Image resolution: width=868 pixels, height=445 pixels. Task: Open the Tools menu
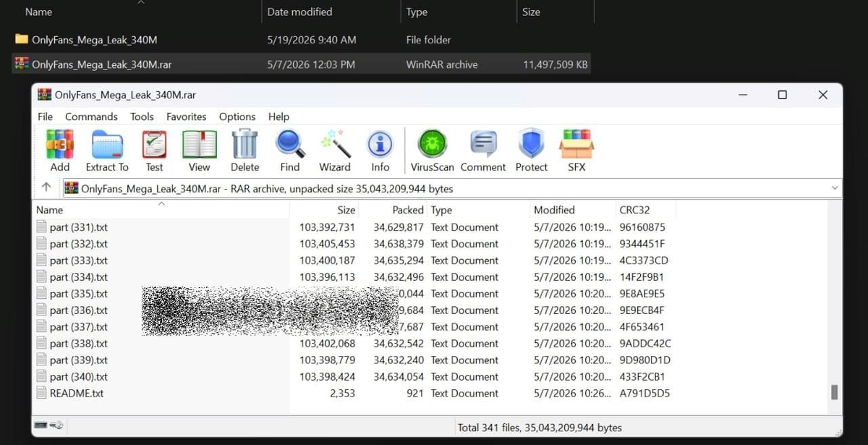pyautogui.click(x=142, y=116)
